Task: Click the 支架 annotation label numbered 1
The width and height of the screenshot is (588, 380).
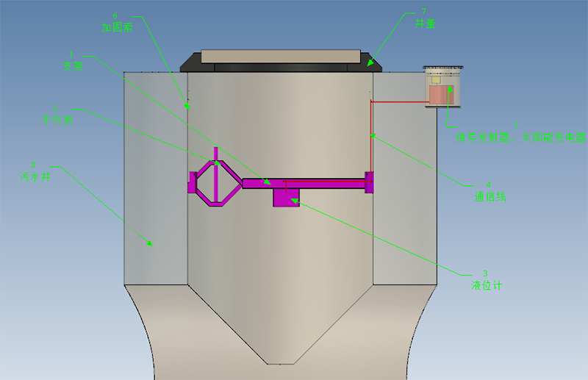Action: click(71, 67)
